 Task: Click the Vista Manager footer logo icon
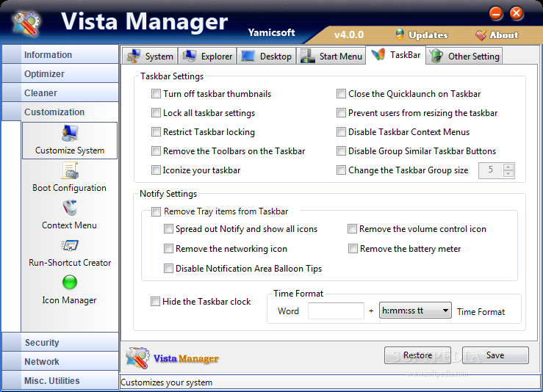pyautogui.click(x=137, y=357)
